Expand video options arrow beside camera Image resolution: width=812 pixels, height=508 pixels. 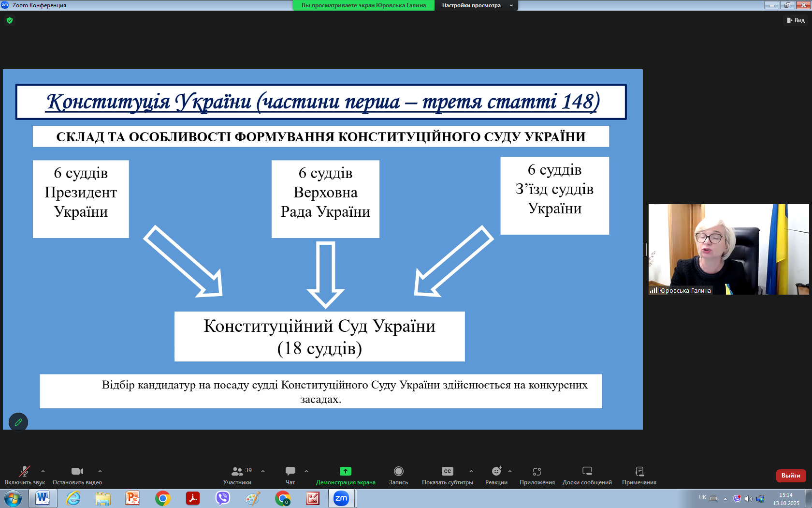coord(100,471)
